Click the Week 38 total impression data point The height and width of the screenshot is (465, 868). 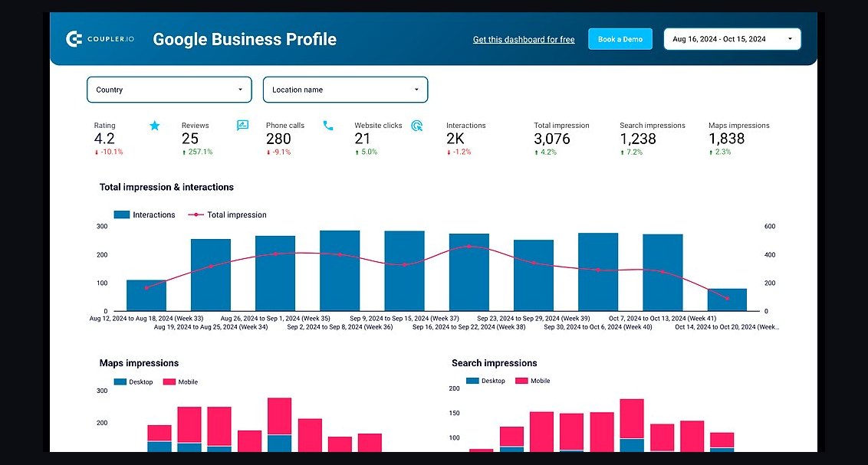point(469,246)
